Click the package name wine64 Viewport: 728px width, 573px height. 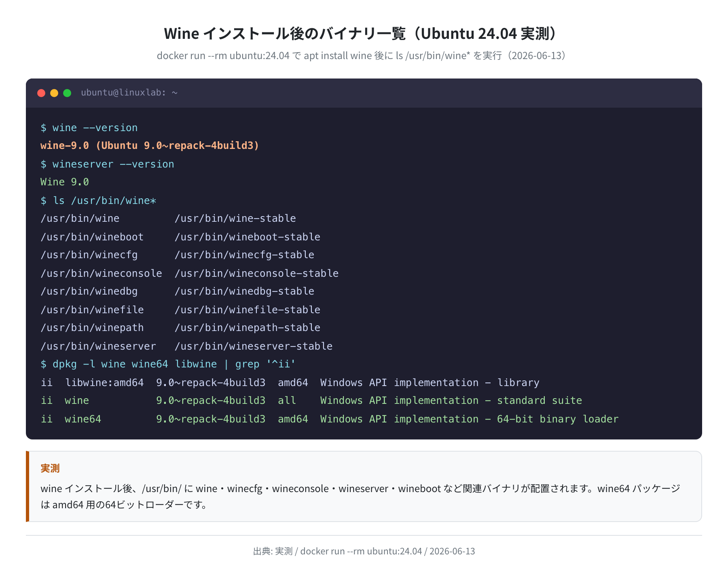coord(83,419)
